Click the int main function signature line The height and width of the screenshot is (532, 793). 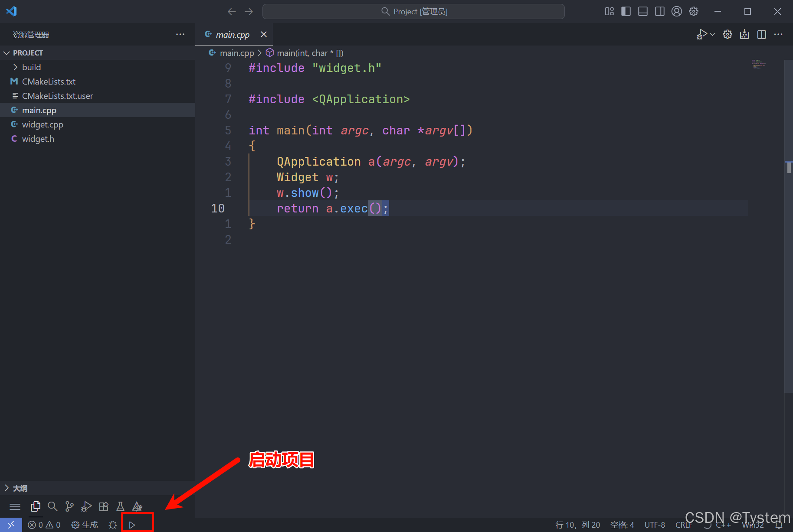360,131
